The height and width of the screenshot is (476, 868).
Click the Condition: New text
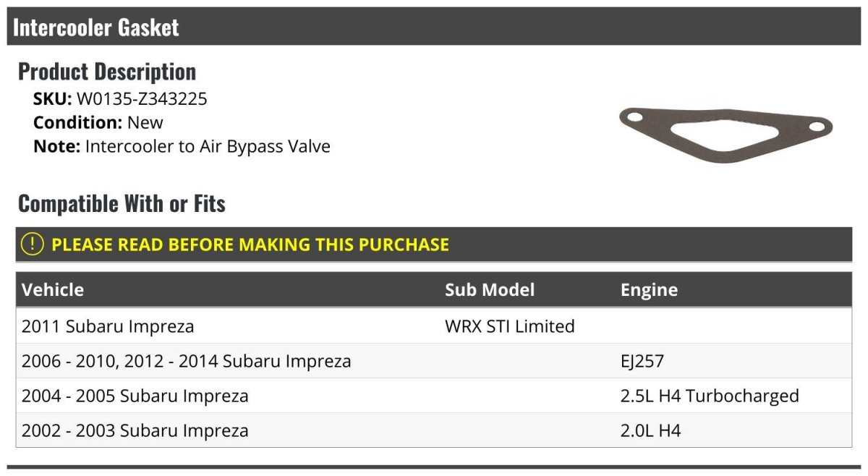coord(98,123)
